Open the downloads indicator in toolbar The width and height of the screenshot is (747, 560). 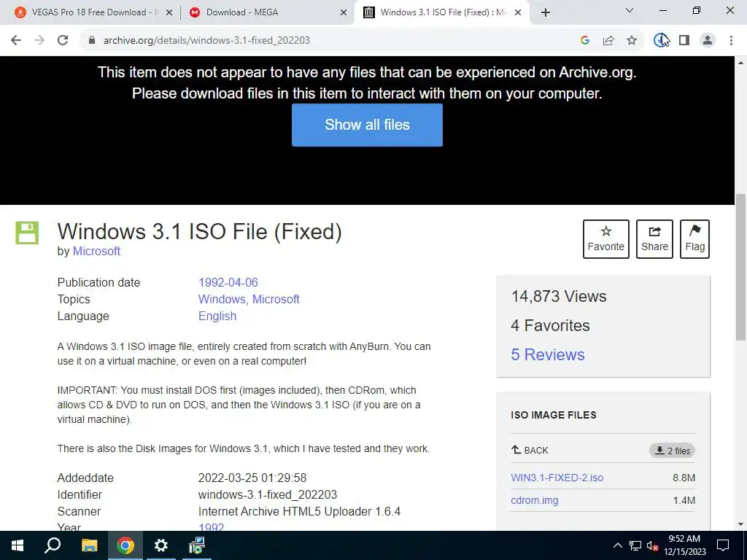pos(661,41)
